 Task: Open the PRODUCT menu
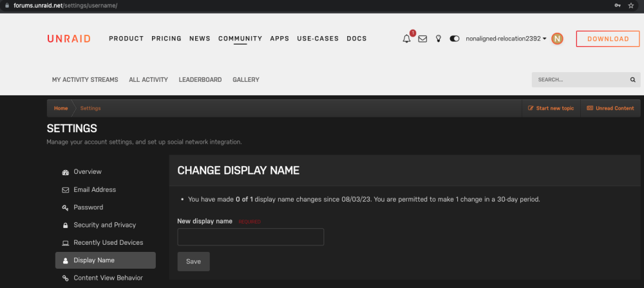(x=126, y=39)
